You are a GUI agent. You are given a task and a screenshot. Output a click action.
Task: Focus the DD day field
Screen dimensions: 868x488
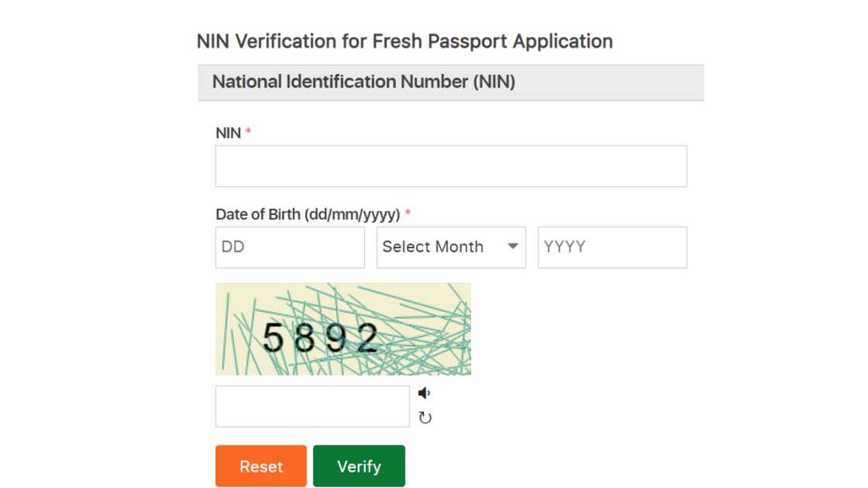290,246
